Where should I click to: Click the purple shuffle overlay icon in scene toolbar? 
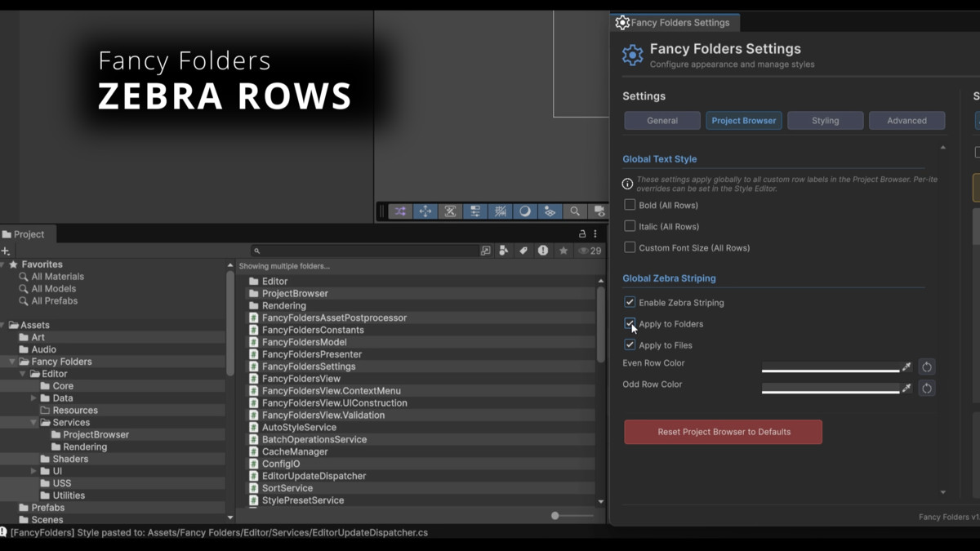400,211
